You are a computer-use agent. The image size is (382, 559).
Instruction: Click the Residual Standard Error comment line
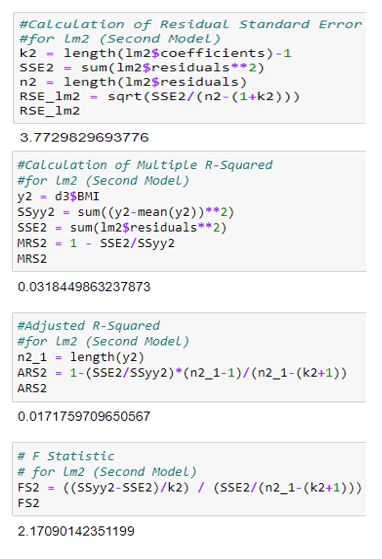pyautogui.click(x=191, y=24)
